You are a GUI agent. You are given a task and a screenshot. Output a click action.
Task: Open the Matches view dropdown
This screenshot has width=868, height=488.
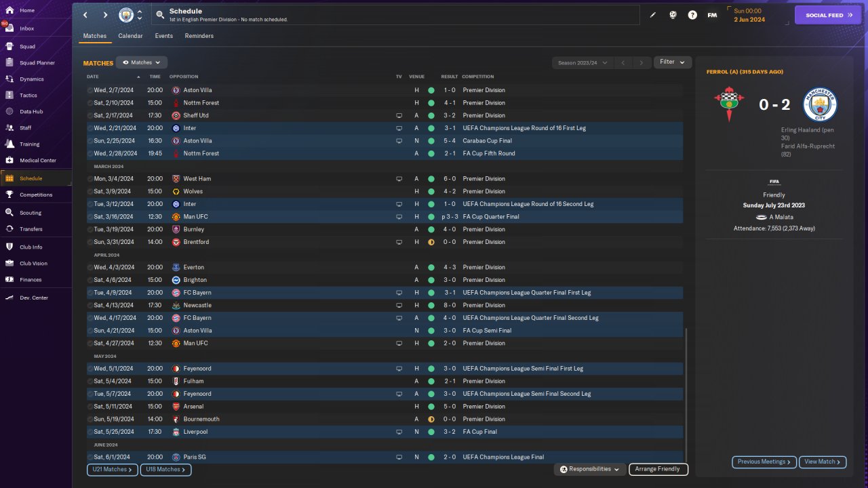(141, 62)
